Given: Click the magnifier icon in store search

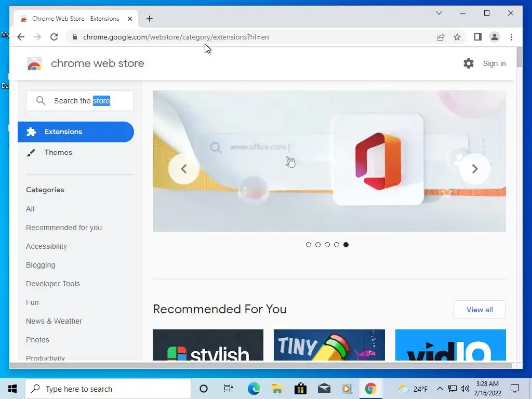Looking at the screenshot, I should click(41, 100).
